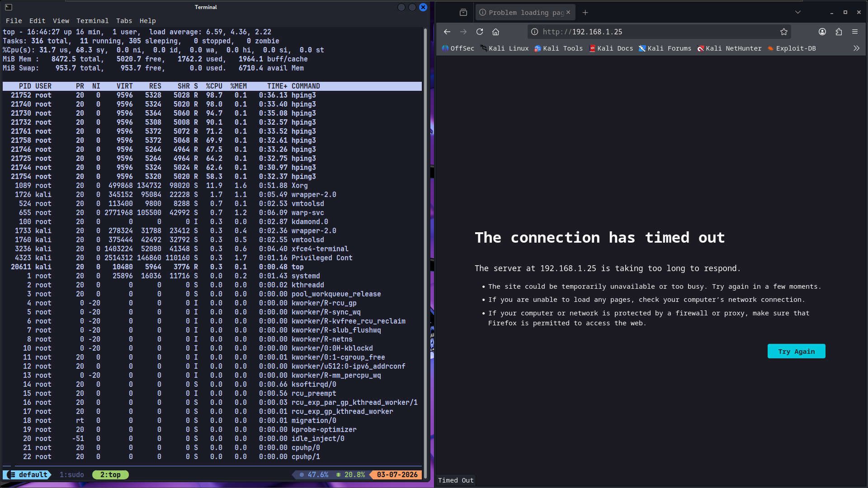Click tmux memory 20.8% status indicator
Screen dimensions: 868x488
pyautogui.click(x=350, y=475)
